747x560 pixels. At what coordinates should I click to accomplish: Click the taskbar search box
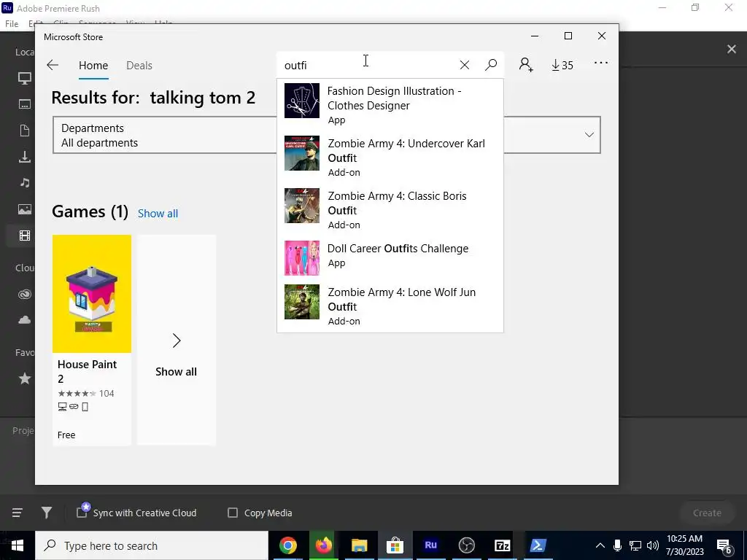(152, 545)
